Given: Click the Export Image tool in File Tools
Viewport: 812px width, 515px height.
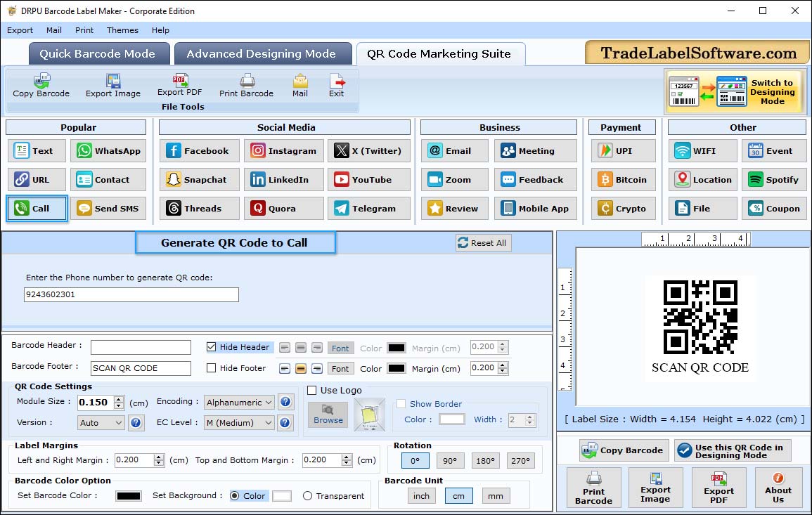Looking at the screenshot, I should coord(113,86).
